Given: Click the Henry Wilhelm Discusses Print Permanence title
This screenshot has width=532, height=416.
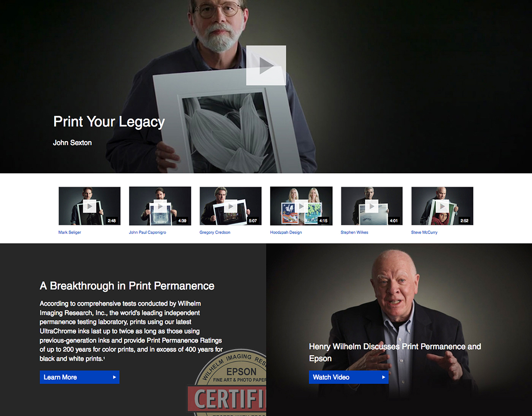Looking at the screenshot, I should [x=395, y=352].
